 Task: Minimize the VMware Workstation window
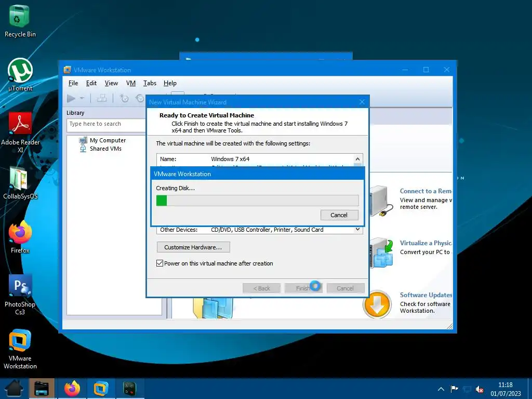point(405,70)
